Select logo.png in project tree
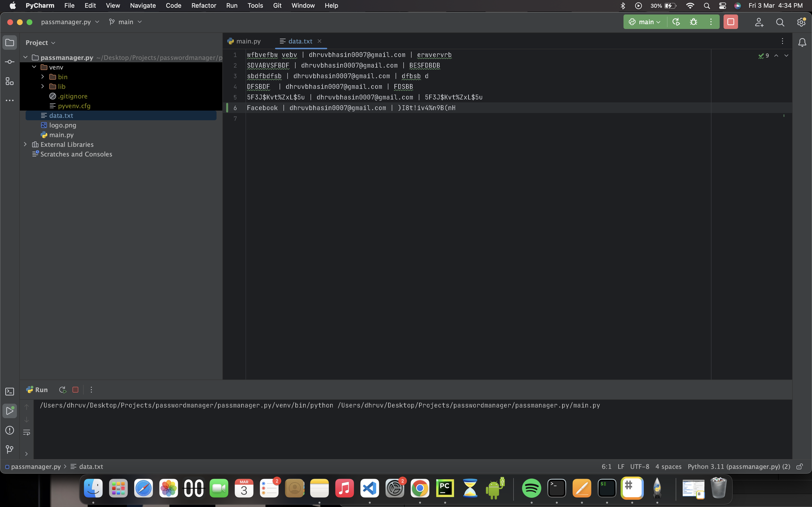812x507 pixels. (x=62, y=125)
